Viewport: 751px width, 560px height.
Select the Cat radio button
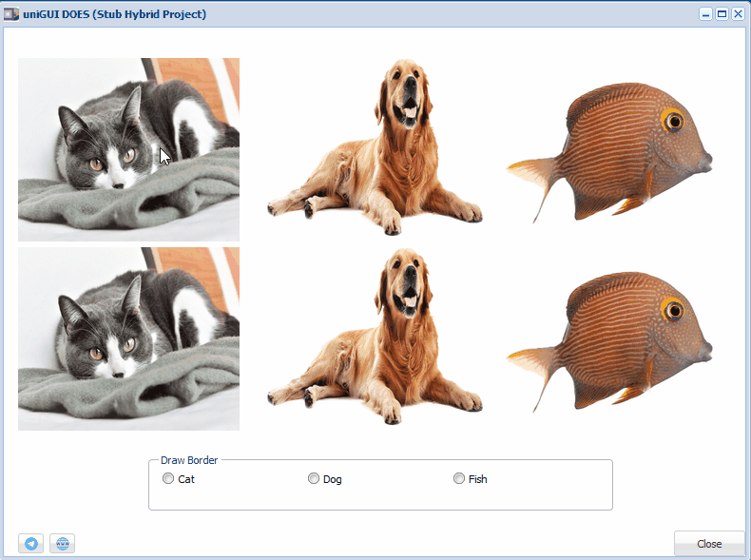coord(168,478)
